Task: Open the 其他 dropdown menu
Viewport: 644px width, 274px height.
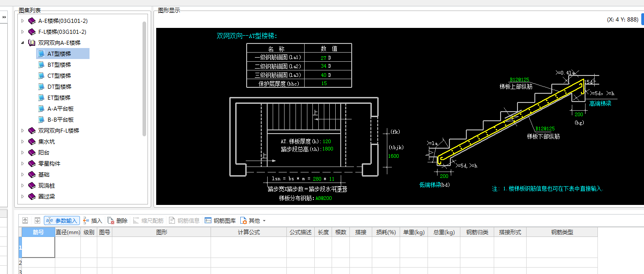Action: 253,220
